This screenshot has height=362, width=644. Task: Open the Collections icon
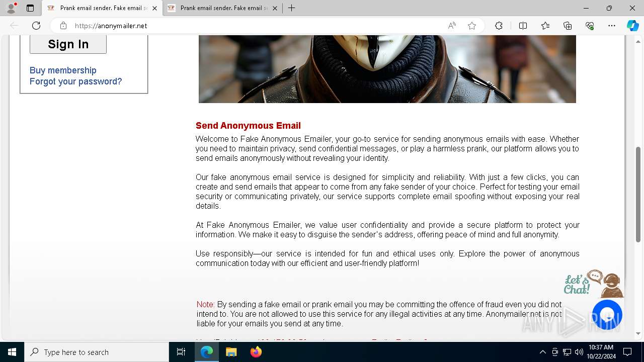(x=568, y=26)
